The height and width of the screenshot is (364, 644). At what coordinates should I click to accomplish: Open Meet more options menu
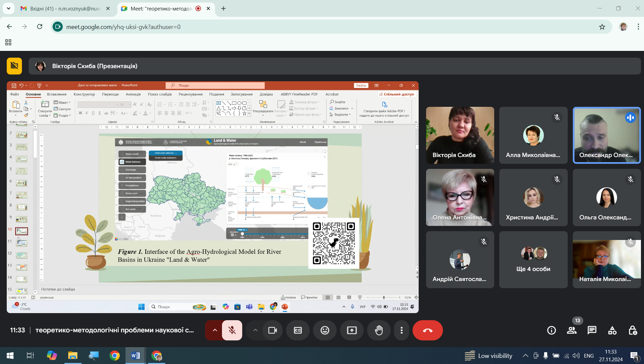pyautogui.click(x=401, y=330)
